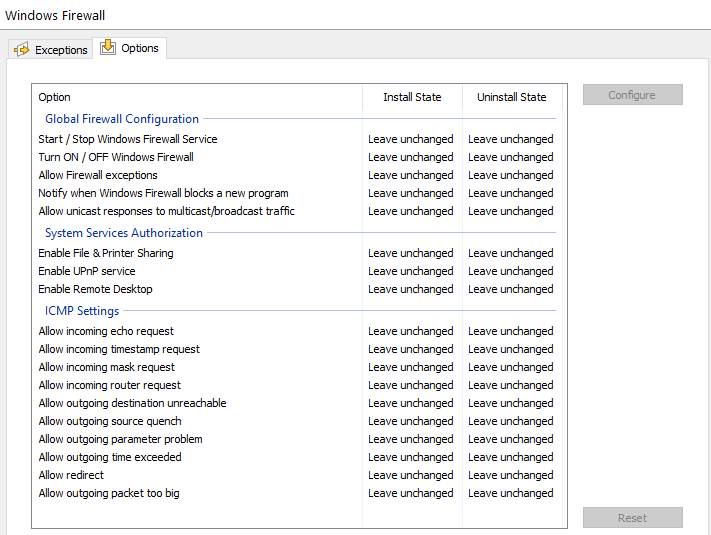Click Uninstall State for Enable Remote Desktop
Image resolution: width=711 pixels, height=535 pixels.
[511, 289]
